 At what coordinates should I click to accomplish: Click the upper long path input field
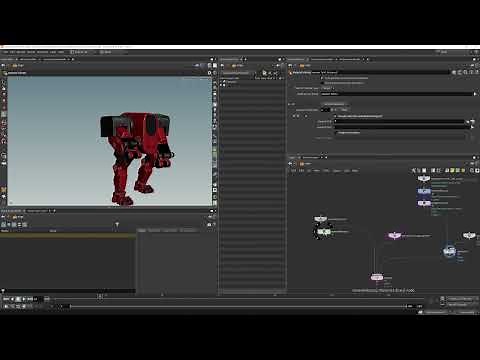point(399,122)
